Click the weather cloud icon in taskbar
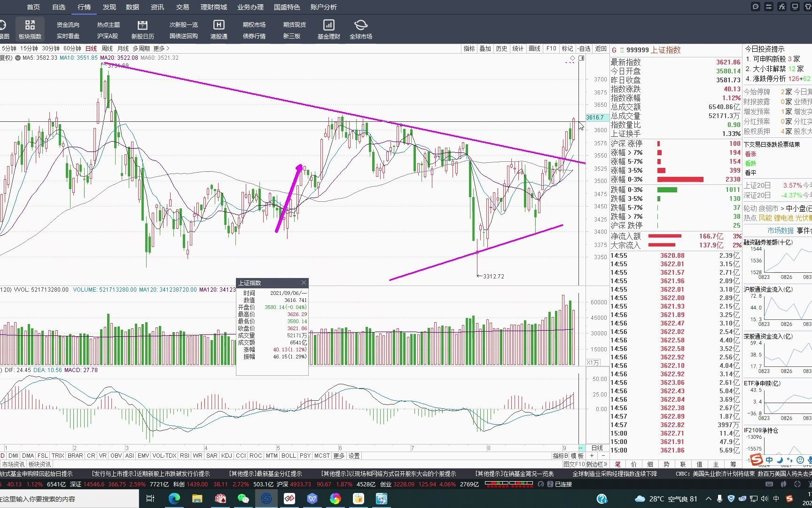Screen dimensions: 812x508 pos(640,499)
